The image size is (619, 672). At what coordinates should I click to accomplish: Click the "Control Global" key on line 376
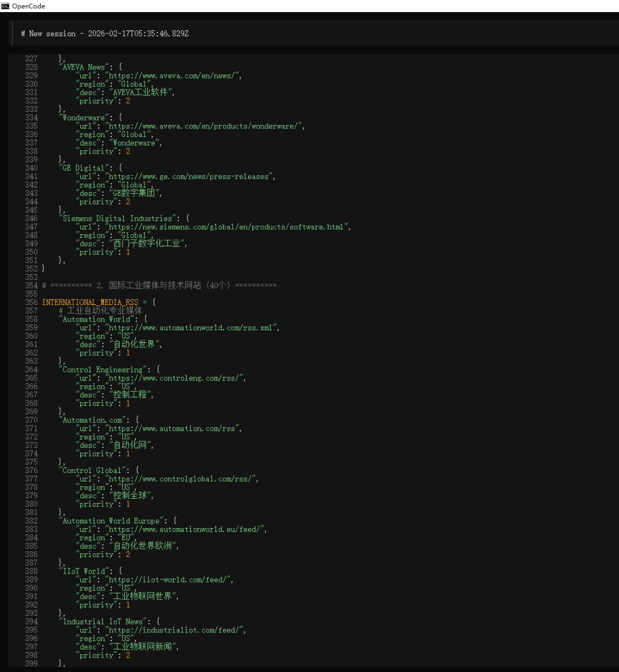coord(92,471)
